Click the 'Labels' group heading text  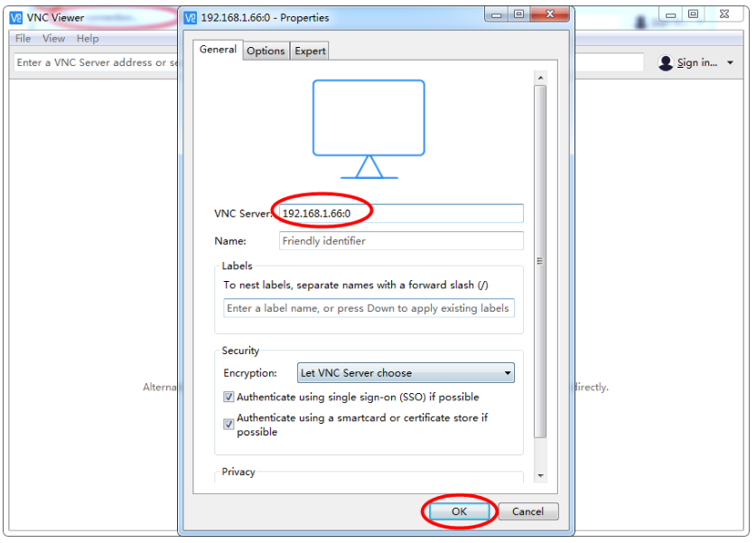[237, 266]
